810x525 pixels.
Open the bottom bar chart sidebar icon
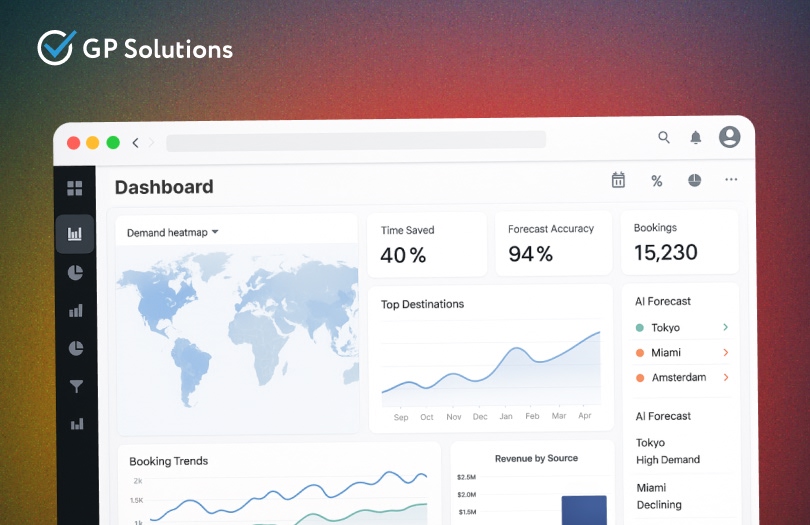tap(77, 424)
